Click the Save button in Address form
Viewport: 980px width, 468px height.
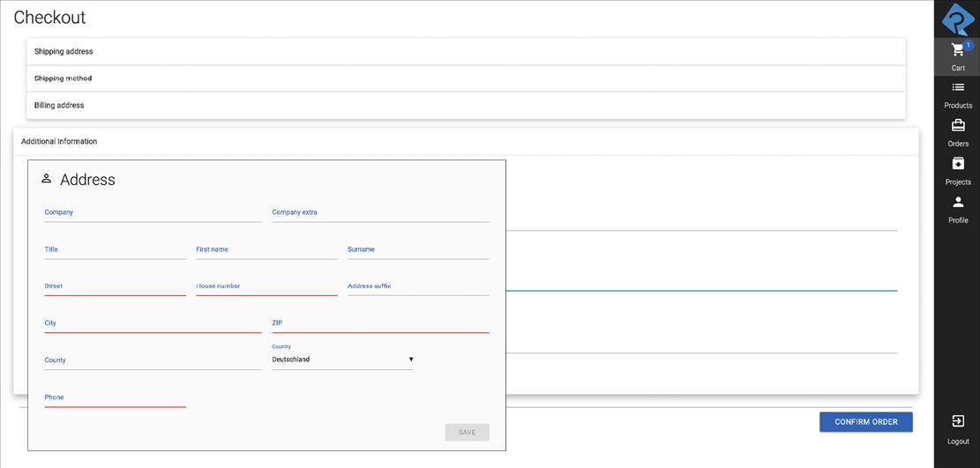(x=467, y=433)
